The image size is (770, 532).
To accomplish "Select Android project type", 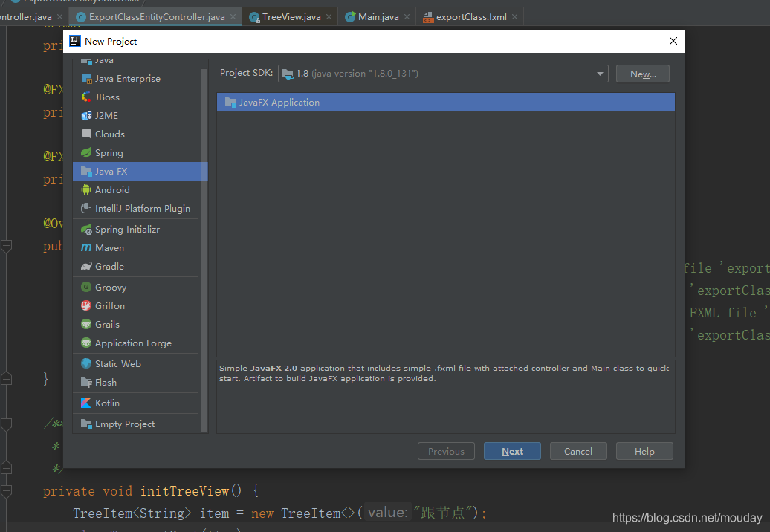I will pyautogui.click(x=137, y=190).
